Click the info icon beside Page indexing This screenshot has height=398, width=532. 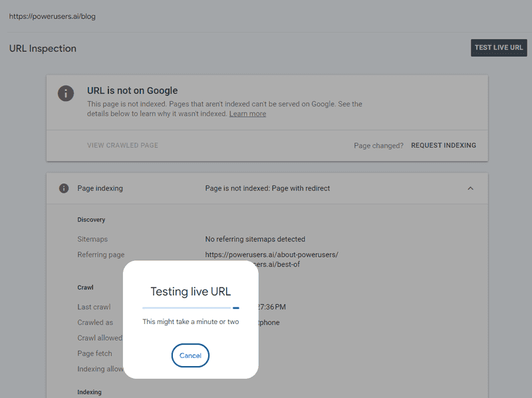coord(64,188)
